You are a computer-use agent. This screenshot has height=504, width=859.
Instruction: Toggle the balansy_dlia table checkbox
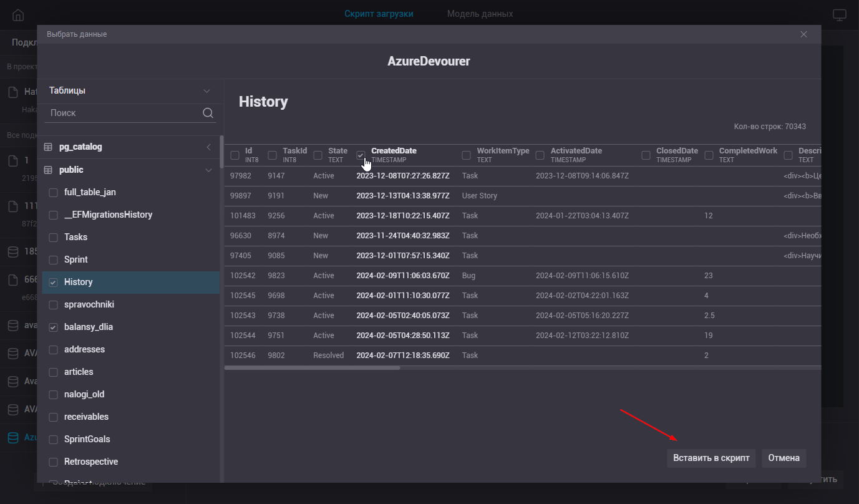(54, 327)
